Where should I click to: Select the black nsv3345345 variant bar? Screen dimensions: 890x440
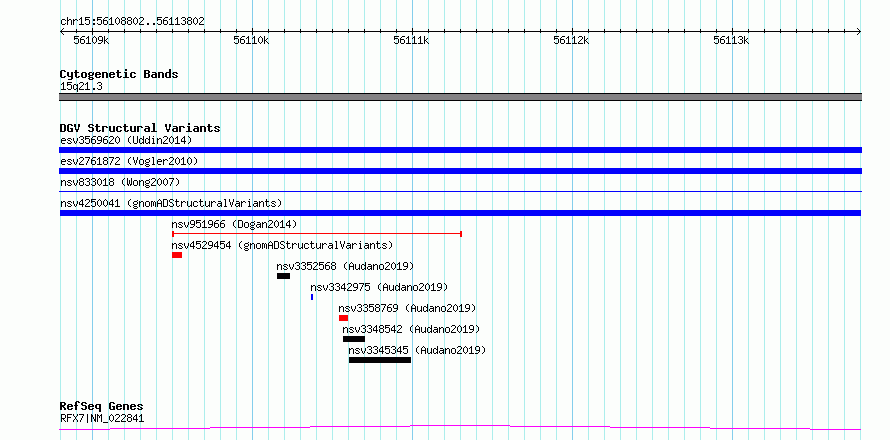380,360
